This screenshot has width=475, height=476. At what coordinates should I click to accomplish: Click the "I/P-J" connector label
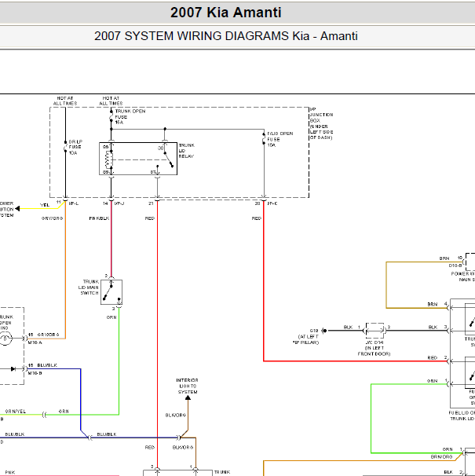[119, 203]
